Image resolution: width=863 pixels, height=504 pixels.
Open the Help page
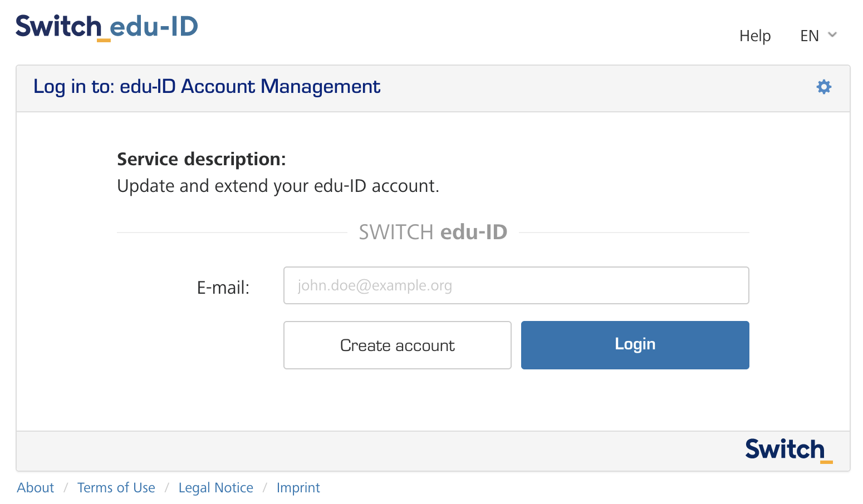754,36
